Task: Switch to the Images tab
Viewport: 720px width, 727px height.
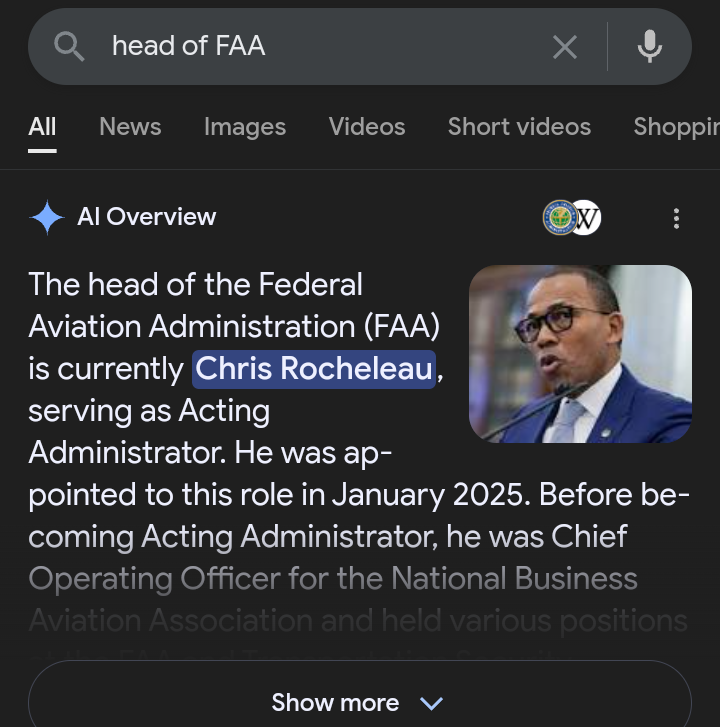Action: tap(245, 127)
